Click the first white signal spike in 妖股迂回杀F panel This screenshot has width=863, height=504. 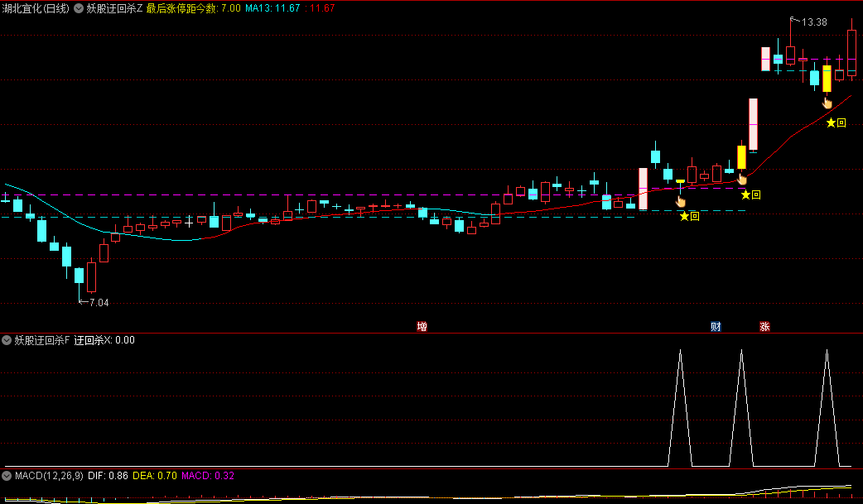680,408
